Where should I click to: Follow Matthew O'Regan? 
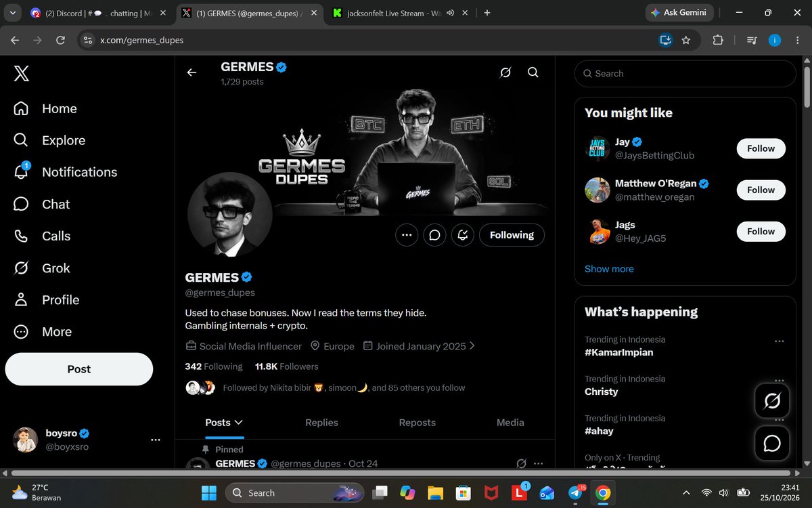(x=761, y=190)
